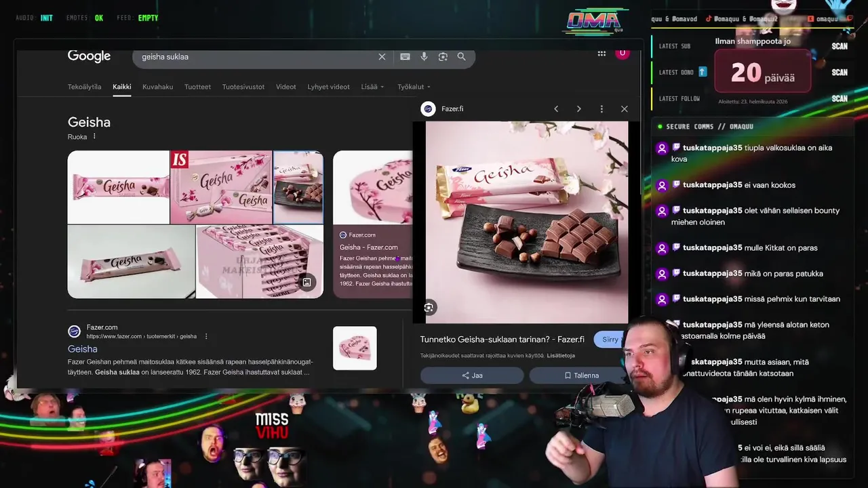Select the Kaikki tab
This screenshot has height=488, width=868.
point(122,87)
